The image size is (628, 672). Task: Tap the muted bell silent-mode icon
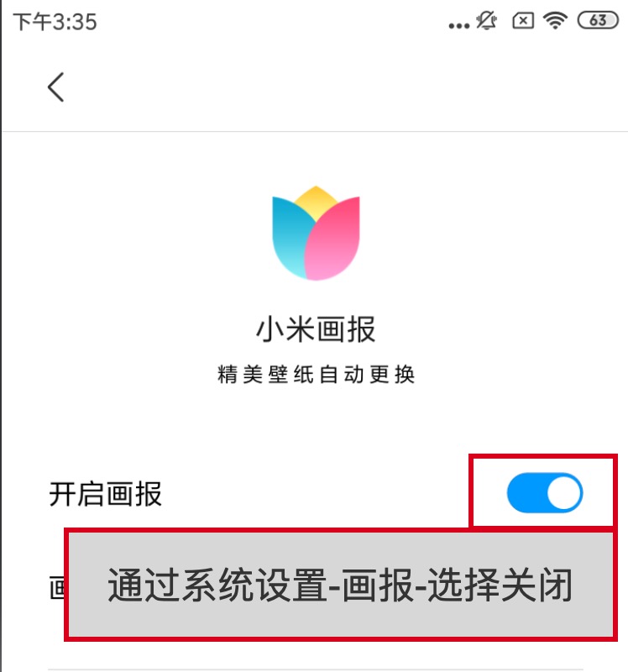[487, 20]
